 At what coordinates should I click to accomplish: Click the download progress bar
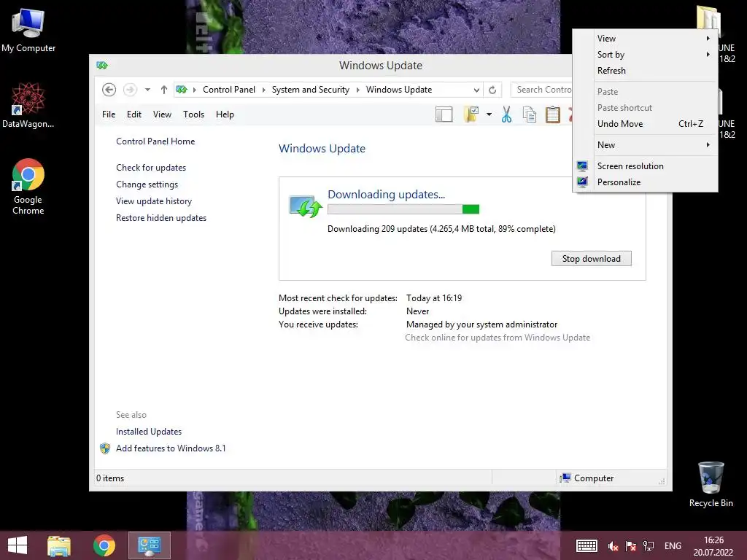(403, 209)
